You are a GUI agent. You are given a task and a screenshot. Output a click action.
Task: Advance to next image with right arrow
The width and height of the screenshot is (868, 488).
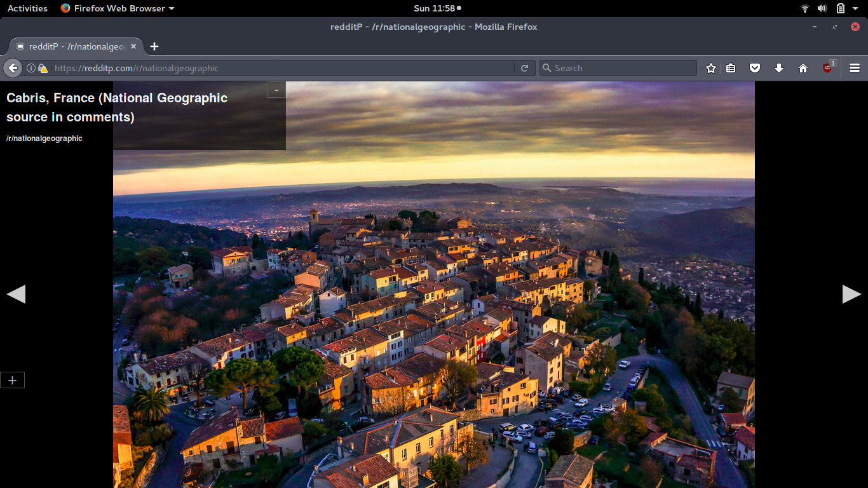click(x=851, y=294)
